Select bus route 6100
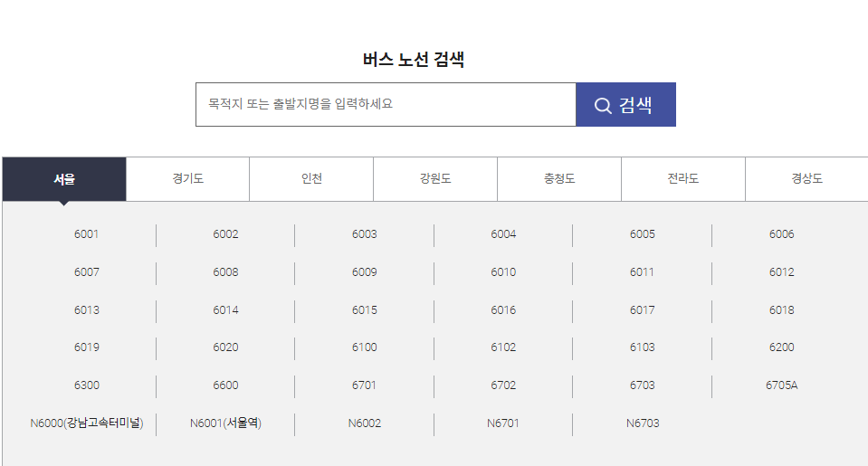Image resolution: width=868 pixels, height=466 pixels. (x=364, y=347)
